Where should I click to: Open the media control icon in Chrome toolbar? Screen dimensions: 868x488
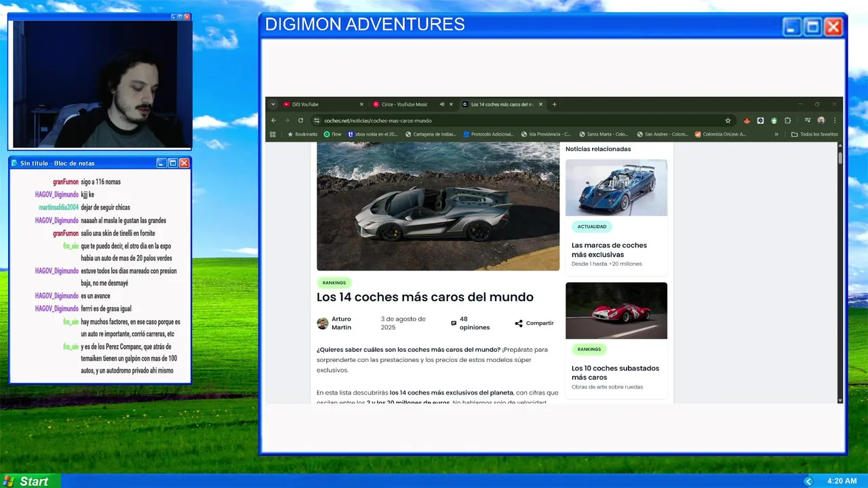[x=808, y=121]
